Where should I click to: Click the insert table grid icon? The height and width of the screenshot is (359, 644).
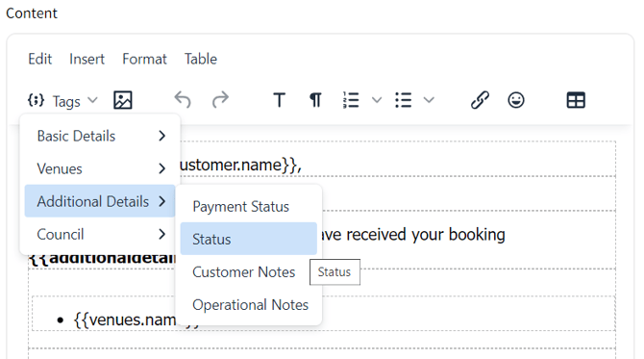[576, 100]
